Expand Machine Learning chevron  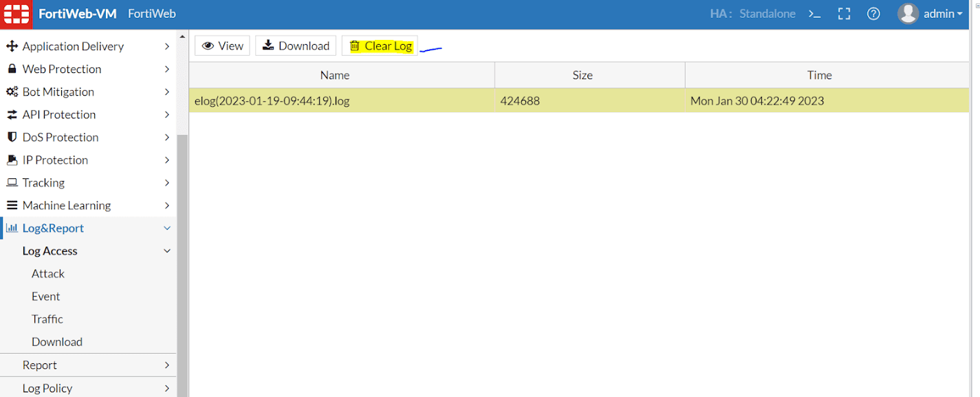tap(167, 205)
